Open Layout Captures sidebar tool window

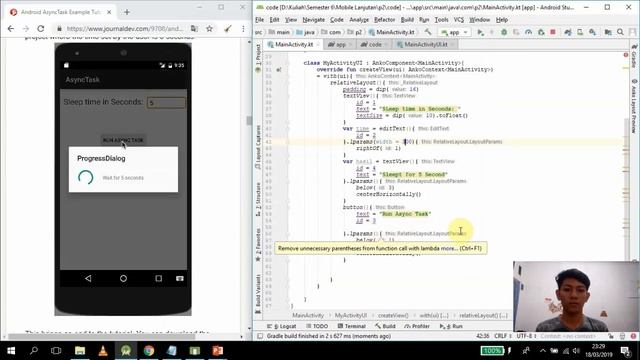pyautogui.click(x=258, y=147)
